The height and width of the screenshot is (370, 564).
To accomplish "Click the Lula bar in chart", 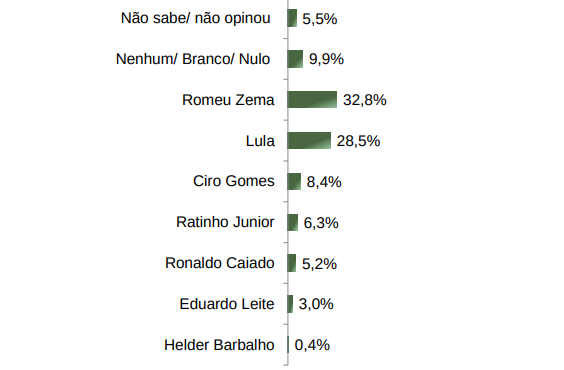I will coord(309,141).
